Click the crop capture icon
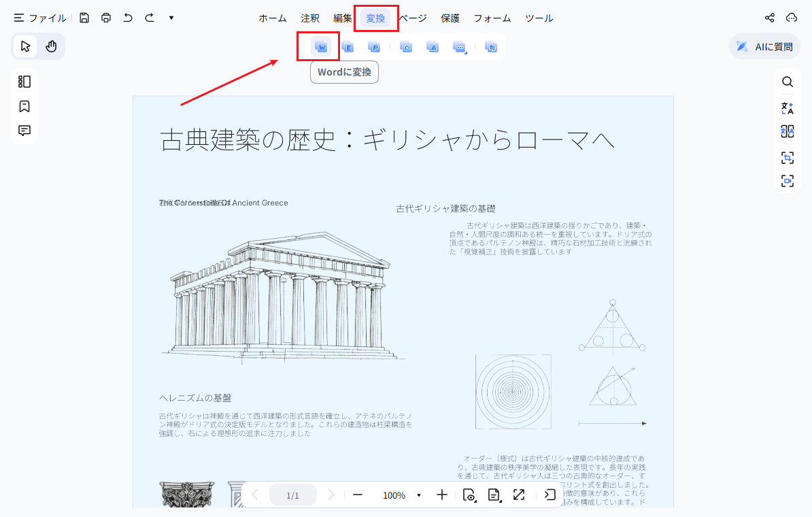Image resolution: width=812 pixels, height=517 pixels. click(x=787, y=158)
